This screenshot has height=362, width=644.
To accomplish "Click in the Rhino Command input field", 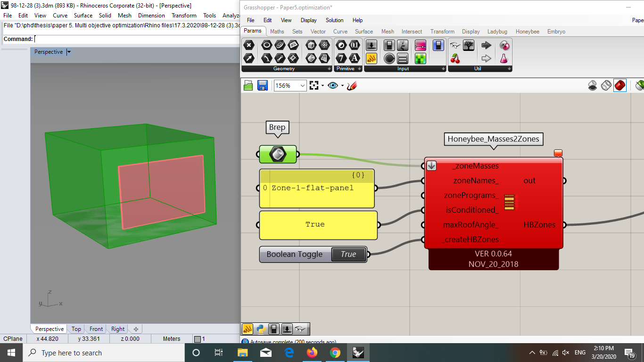I will 137,39.
